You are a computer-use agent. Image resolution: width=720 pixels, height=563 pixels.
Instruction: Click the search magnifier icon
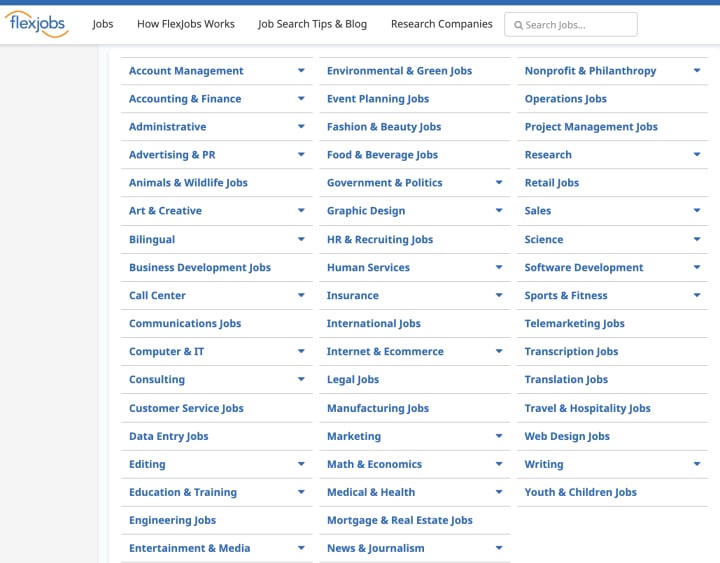518,25
